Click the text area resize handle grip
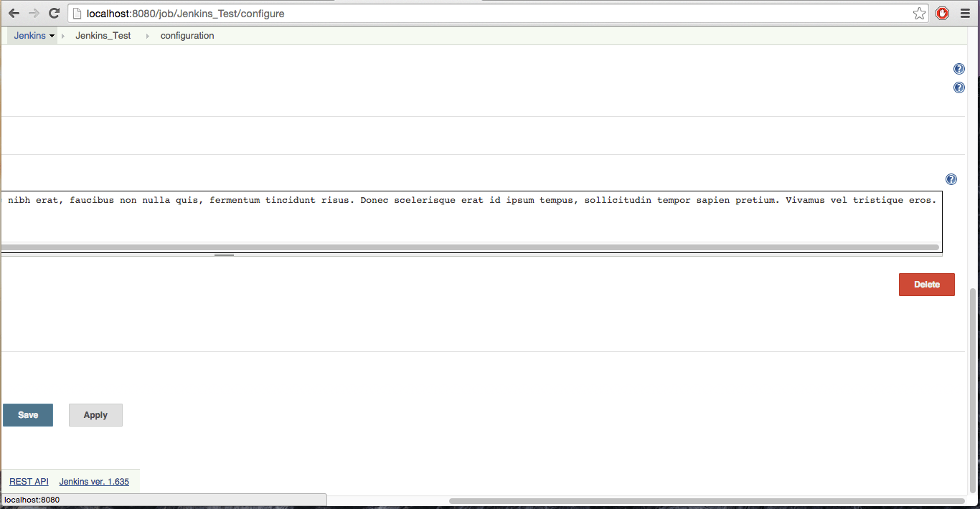980x509 pixels. tap(224, 255)
